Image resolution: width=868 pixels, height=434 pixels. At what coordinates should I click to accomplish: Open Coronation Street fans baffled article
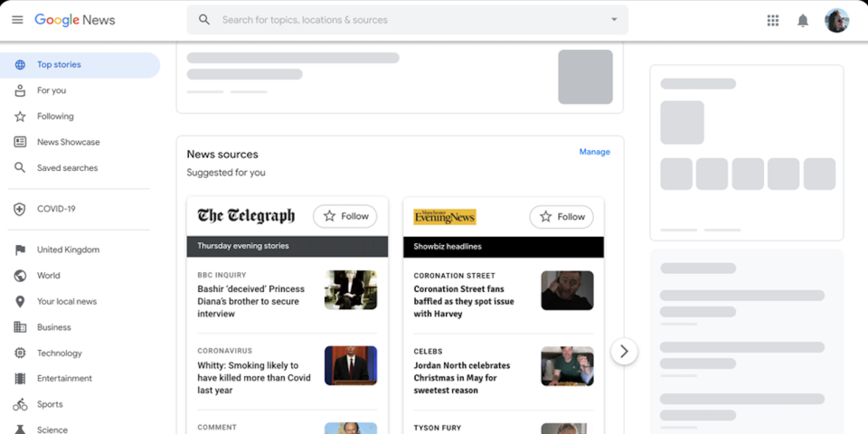click(465, 301)
